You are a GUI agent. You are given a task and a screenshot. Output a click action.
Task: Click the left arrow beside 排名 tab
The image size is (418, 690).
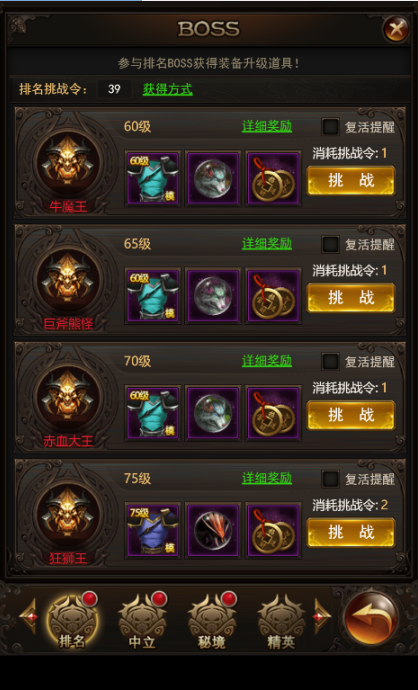[x=28, y=617]
